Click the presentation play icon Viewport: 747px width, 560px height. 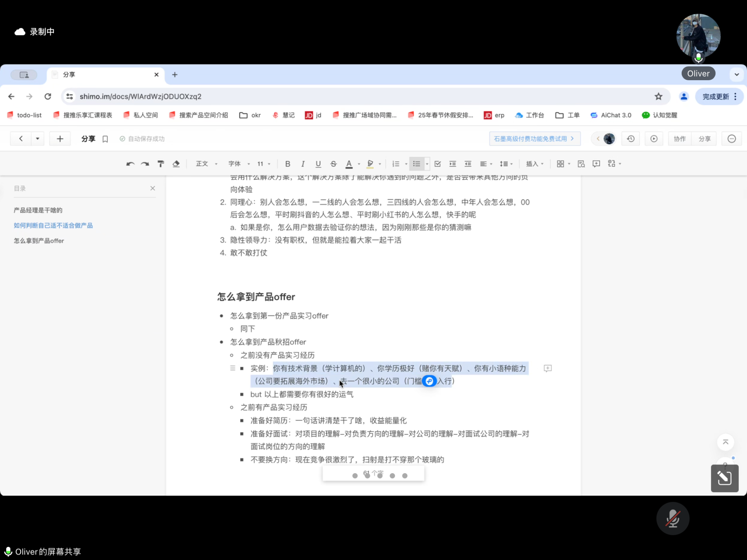(x=654, y=139)
